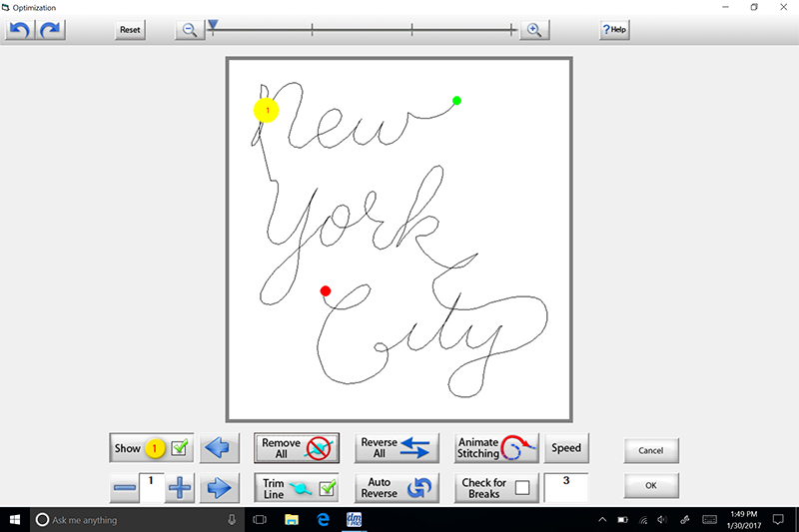This screenshot has height=532, width=799.
Task: Click the Remove All button
Action: (x=296, y=448)
